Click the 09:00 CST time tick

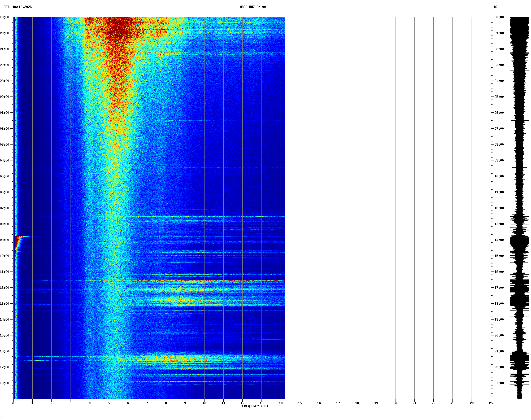[5, 240]
